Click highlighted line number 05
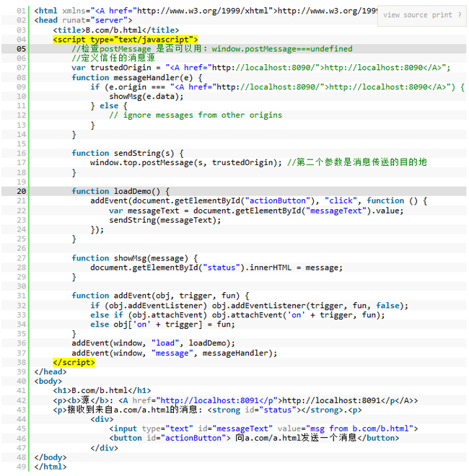Image resolution: width=469 pixels, height=476 pixels. pyautogui.click(x=21, y=49)
